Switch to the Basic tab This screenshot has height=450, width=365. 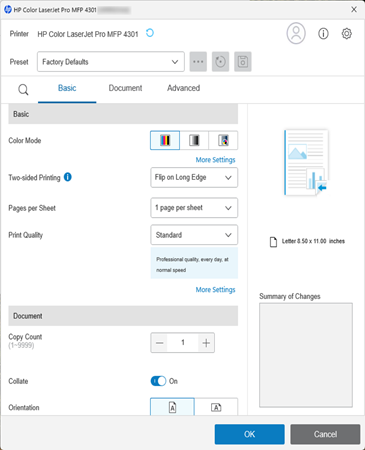(x=67, y=88)
